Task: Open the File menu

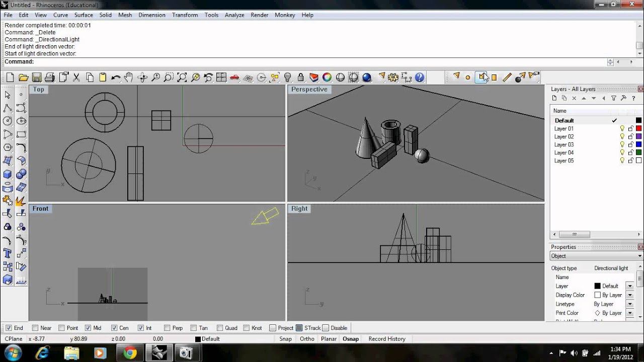Action: click(8, 15)
